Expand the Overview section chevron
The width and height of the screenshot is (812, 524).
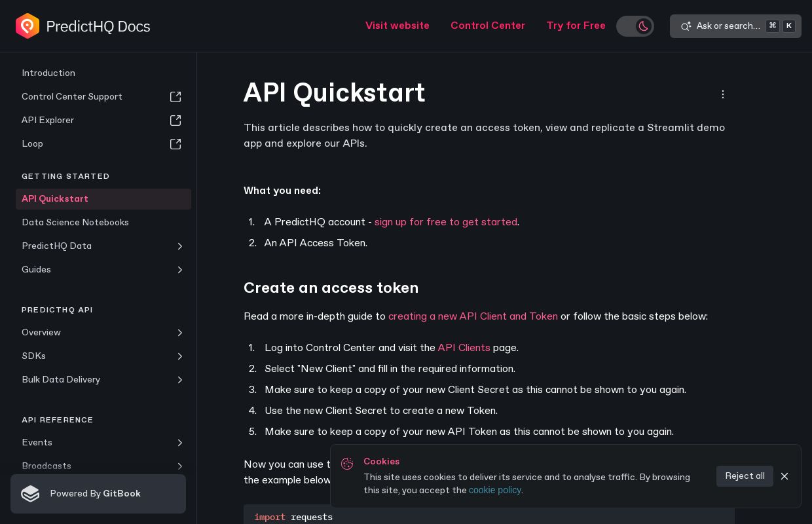click(180, 333)
